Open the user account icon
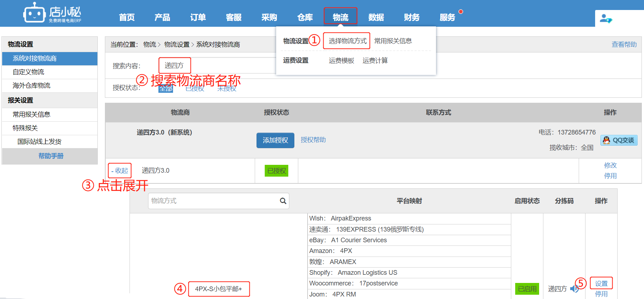The image size is (644, 299). tap(606, 19)
